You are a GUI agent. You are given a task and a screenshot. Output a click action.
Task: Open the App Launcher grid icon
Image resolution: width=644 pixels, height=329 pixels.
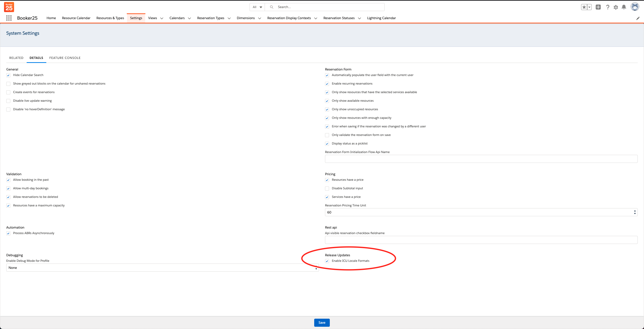point(9,18)
